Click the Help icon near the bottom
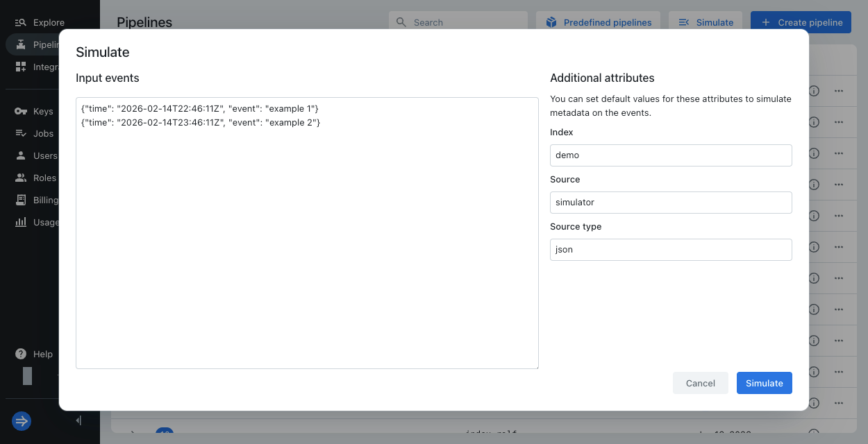Screen dimensions: 868x444 pyautogui.click(x=21, y=354)
